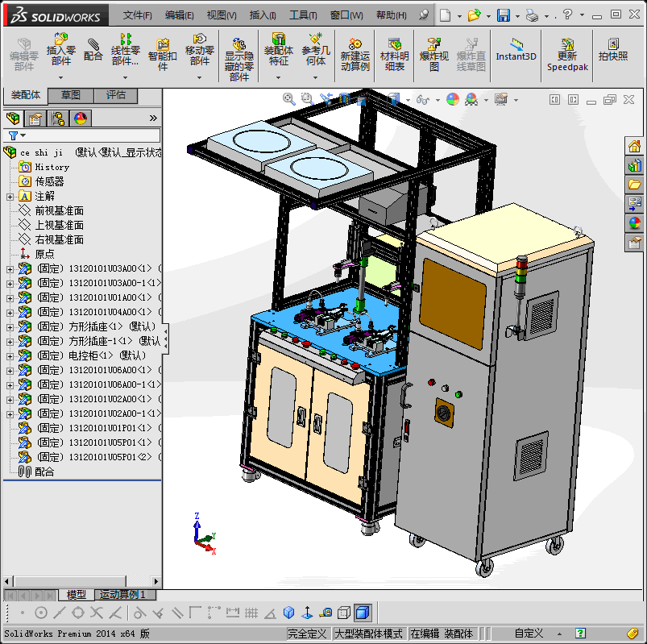Switch to 运动算例1 tab
The width and height of the screenshot is (647, 644).
pyautogui.click(x=126, y=595)
